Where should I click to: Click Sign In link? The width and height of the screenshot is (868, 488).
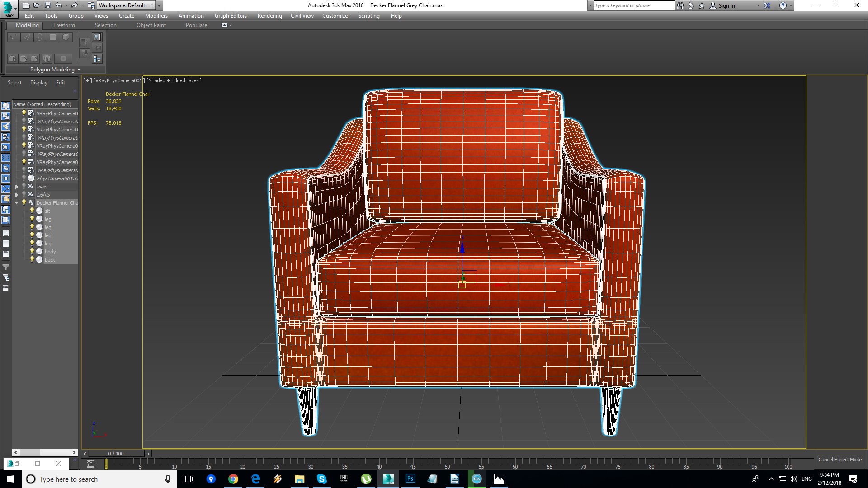726,6
